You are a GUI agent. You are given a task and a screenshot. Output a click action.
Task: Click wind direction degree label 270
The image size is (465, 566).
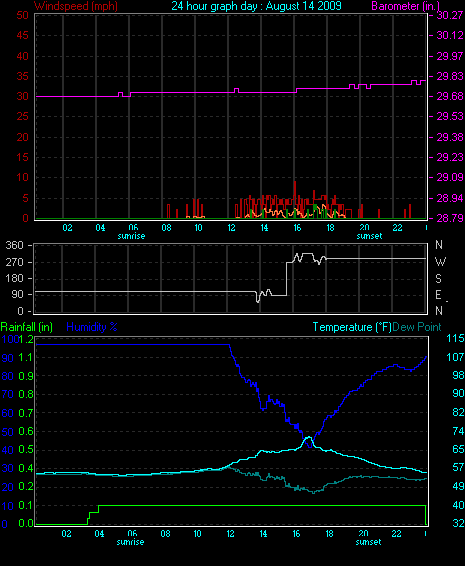(x=14, y=262)
